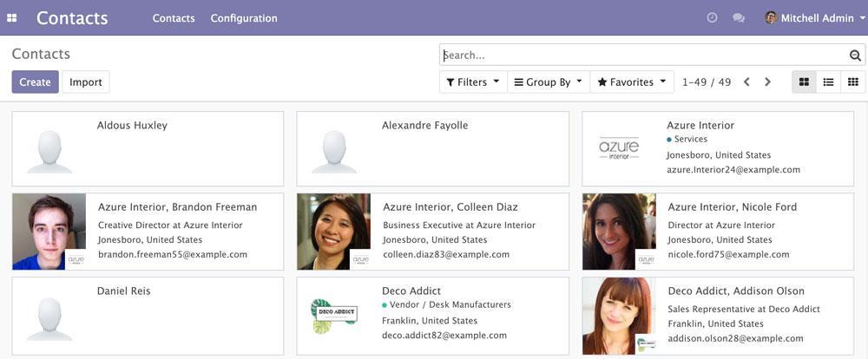Open the apps grid menu icon
Viewport: 868px width, 359px height.
pos(11,18)
